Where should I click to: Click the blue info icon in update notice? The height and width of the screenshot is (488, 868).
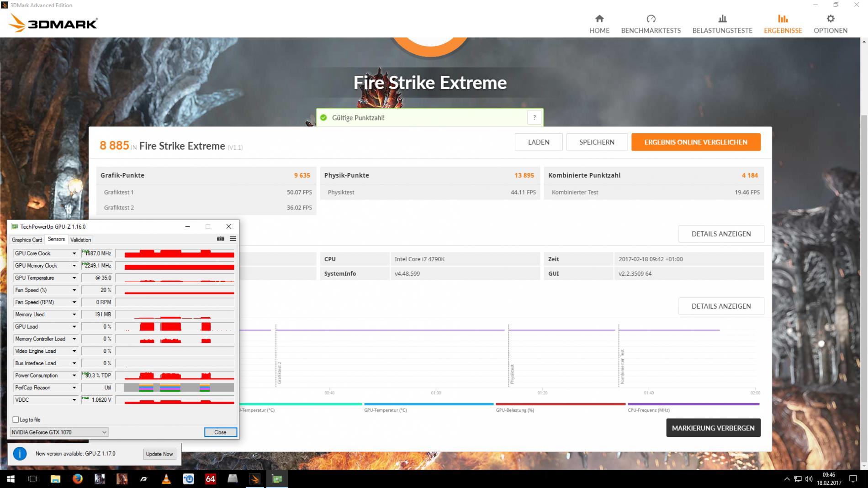tap(20, 453)
